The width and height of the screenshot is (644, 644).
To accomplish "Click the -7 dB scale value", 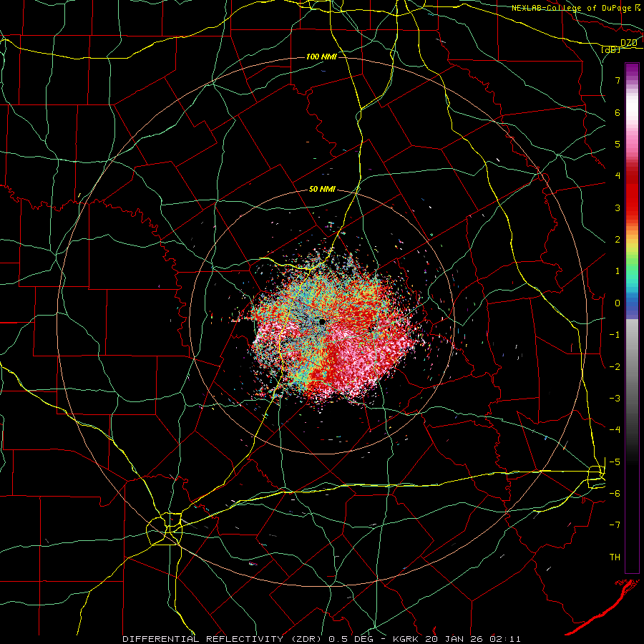I will coord(615,525).
